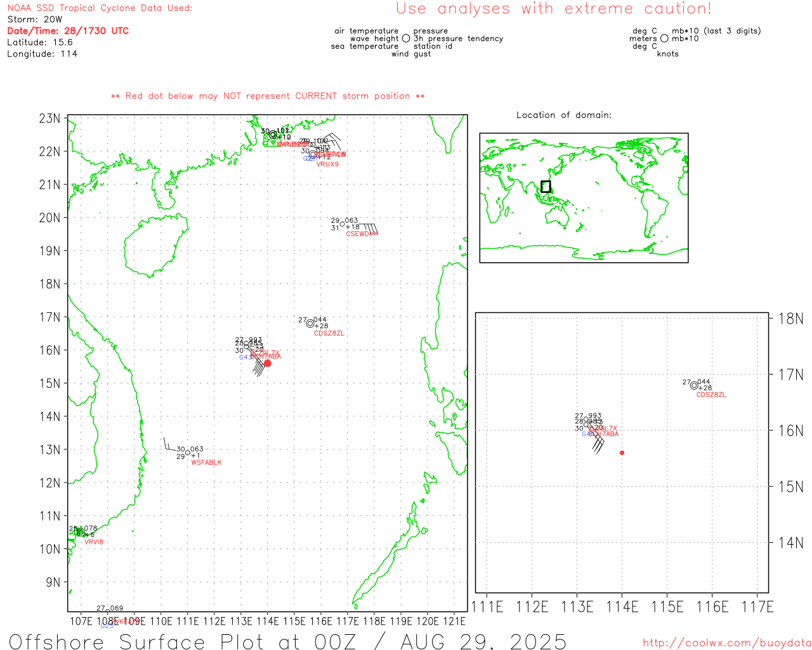The image size is (812, 650).
Task: Click the station circle in the left legend
Action: coord(406,39)
